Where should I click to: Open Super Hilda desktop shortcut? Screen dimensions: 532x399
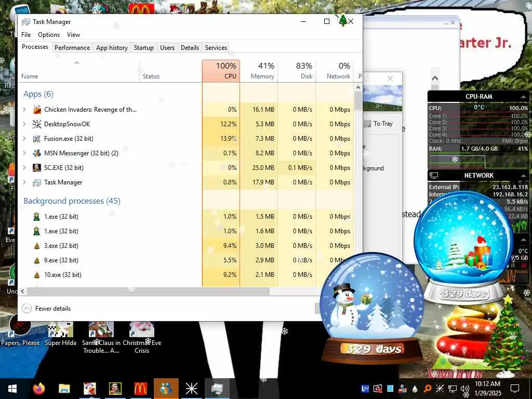click(60, 334)
